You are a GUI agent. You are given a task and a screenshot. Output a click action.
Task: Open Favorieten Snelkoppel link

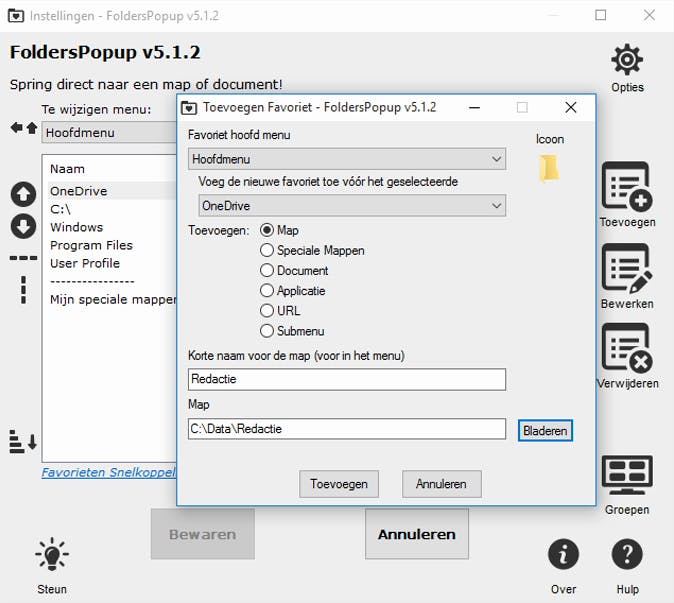[109, 472]
